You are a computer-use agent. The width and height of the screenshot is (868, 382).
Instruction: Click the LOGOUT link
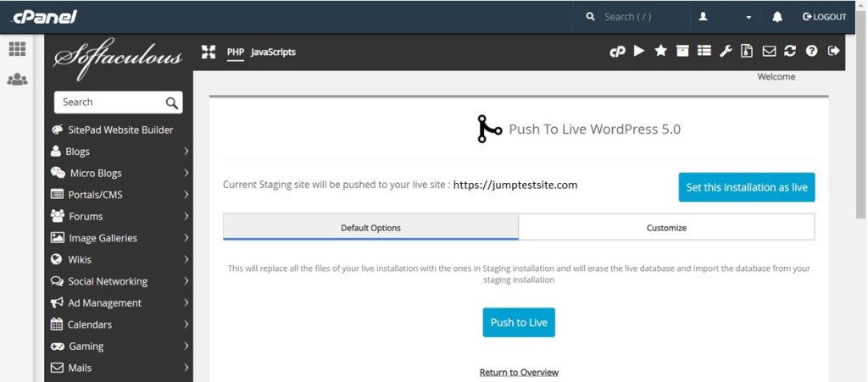824,17
